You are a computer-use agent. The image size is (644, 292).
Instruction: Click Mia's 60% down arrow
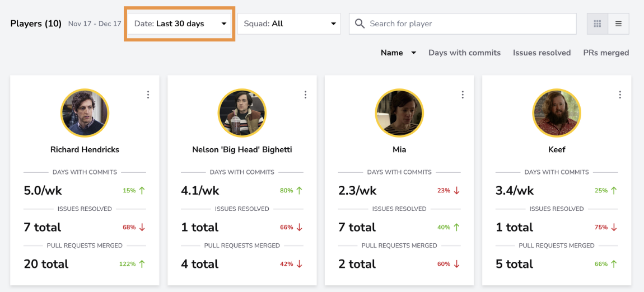coord(456,264)
